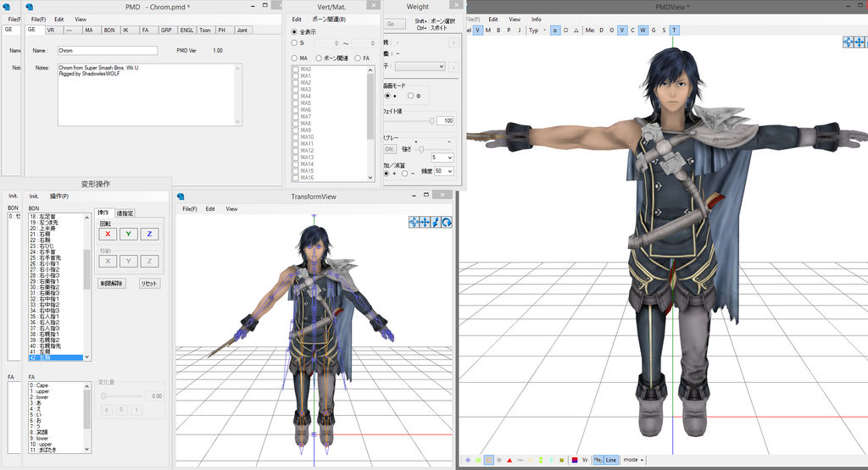Image resolution: width=868 pixels, height=470 pixels.
Task: Toggle the P selection filter in PMDView toolbar
Action: click(509, 30)
